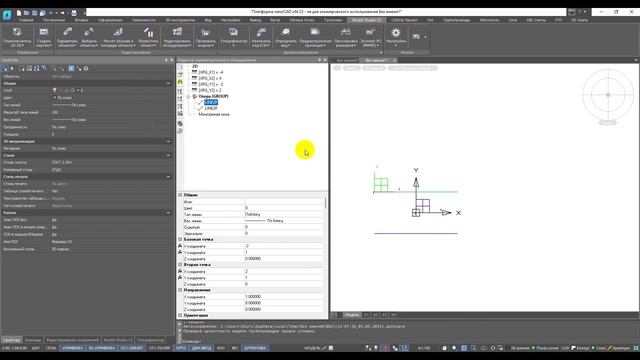This screenshot has height=360, width=640.
Task: Switch to the Трубопроводы ribbon tab
Action: pyautogui.click(x=456, y=20)
